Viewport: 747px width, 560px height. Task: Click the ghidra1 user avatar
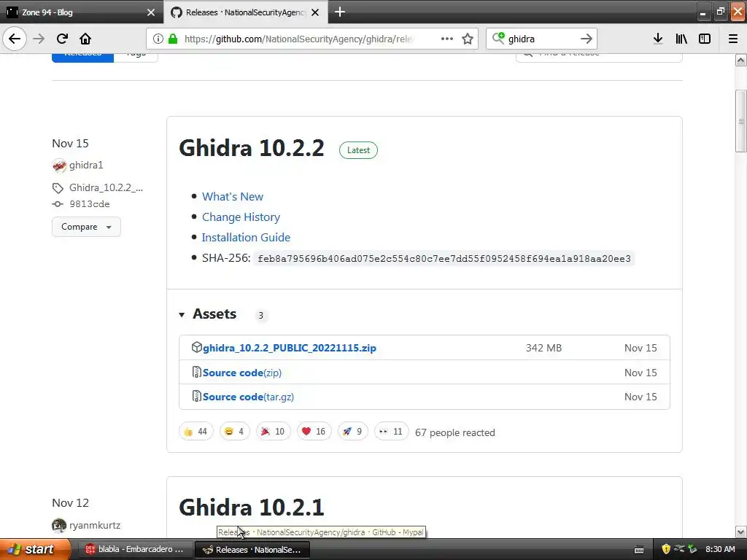(59, 166)
